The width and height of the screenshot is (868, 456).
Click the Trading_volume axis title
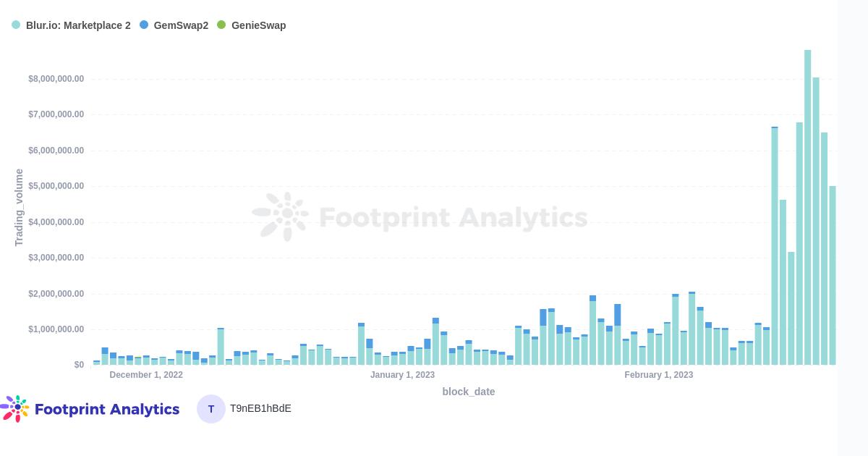click(x=19, y=208)
